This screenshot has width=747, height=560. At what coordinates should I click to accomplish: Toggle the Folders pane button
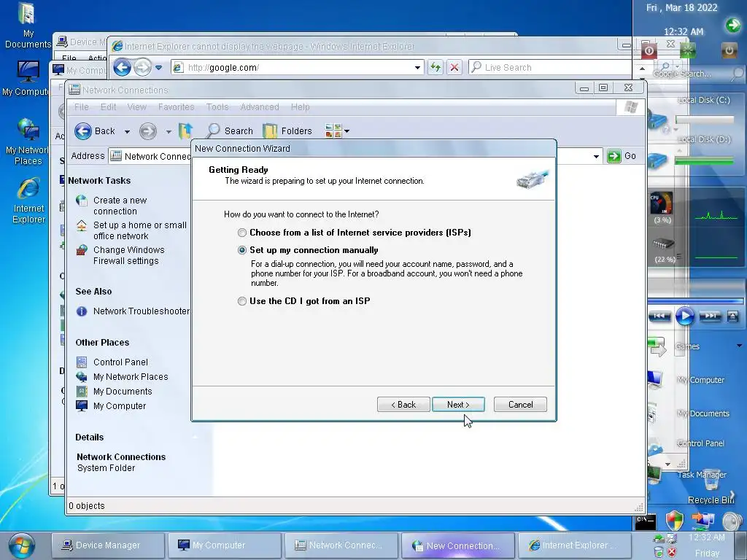click(287, 131)
